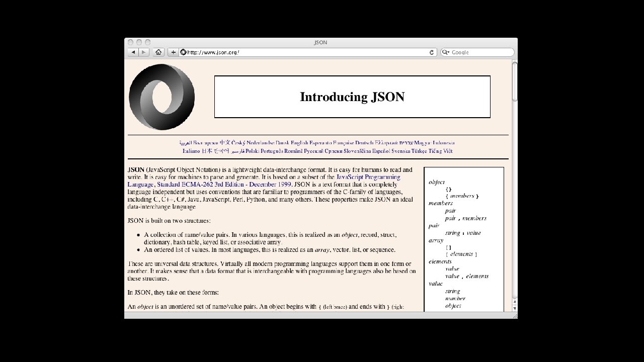
Task: Click "[ elements ]" in the grammar box
Action: pos(461,254)
